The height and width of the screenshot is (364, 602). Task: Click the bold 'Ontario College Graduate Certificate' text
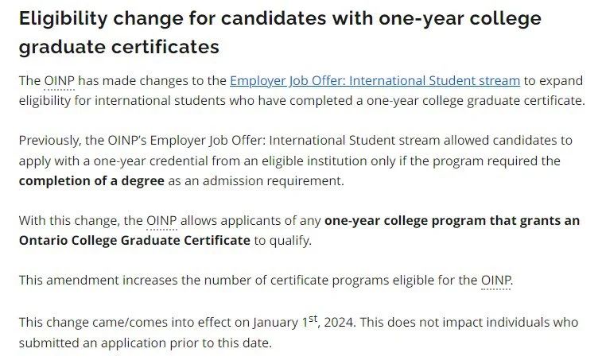coord(134,241)
